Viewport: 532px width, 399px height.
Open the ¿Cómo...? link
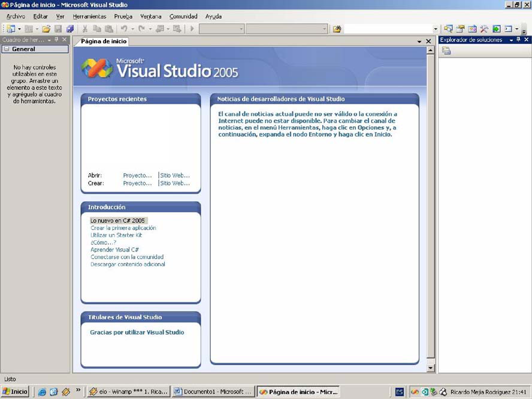103,243
